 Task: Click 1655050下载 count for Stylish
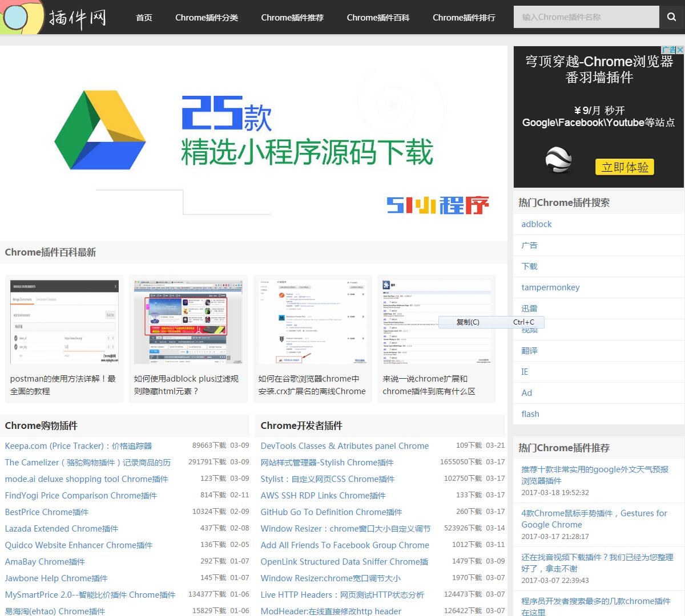coord(461,462)
